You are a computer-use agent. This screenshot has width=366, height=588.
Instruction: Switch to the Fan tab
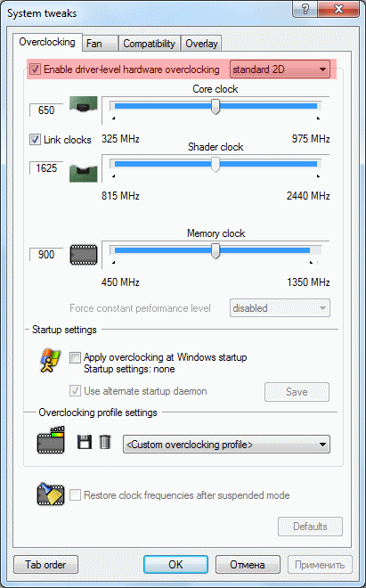(100, 44)
